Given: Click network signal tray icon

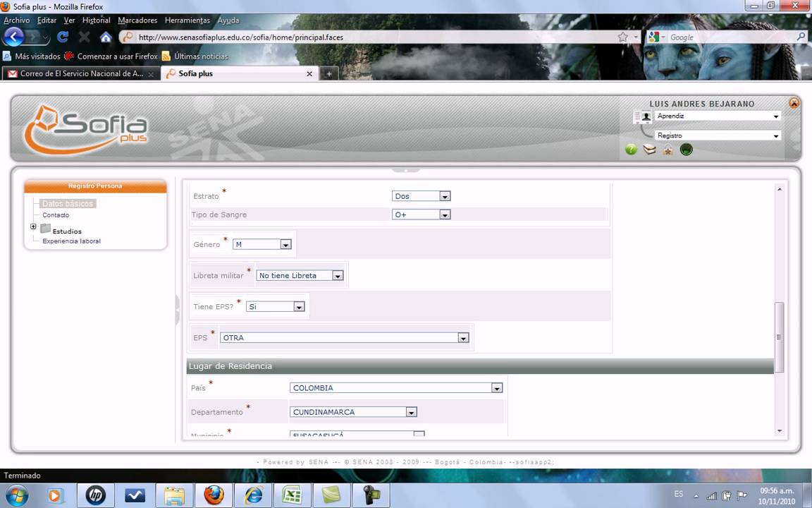Looking at the screenshot, I should [x=711, y=496].
